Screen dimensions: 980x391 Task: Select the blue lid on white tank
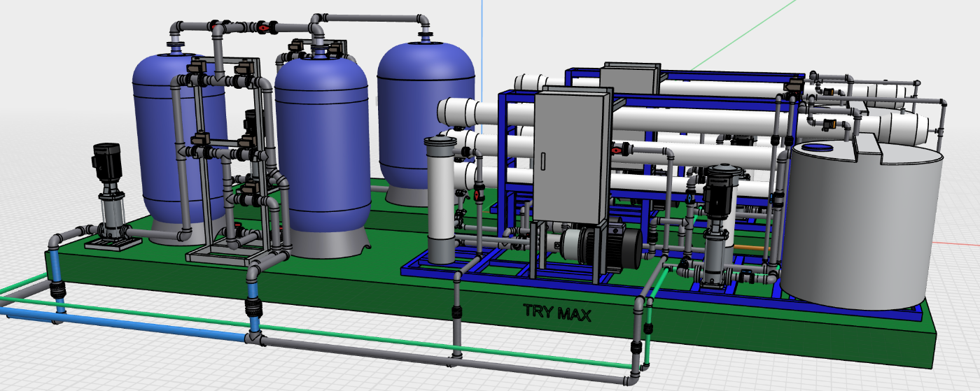[816, 148]
